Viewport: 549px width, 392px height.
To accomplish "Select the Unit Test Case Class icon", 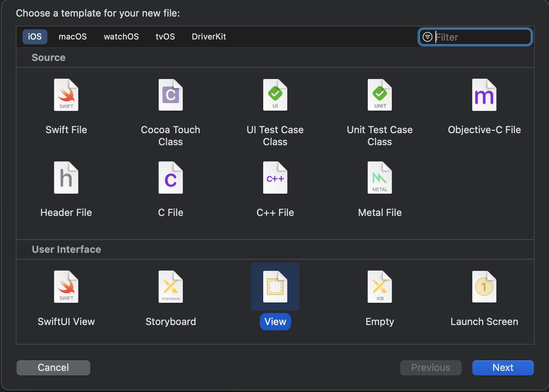I will tap(380, 95).
